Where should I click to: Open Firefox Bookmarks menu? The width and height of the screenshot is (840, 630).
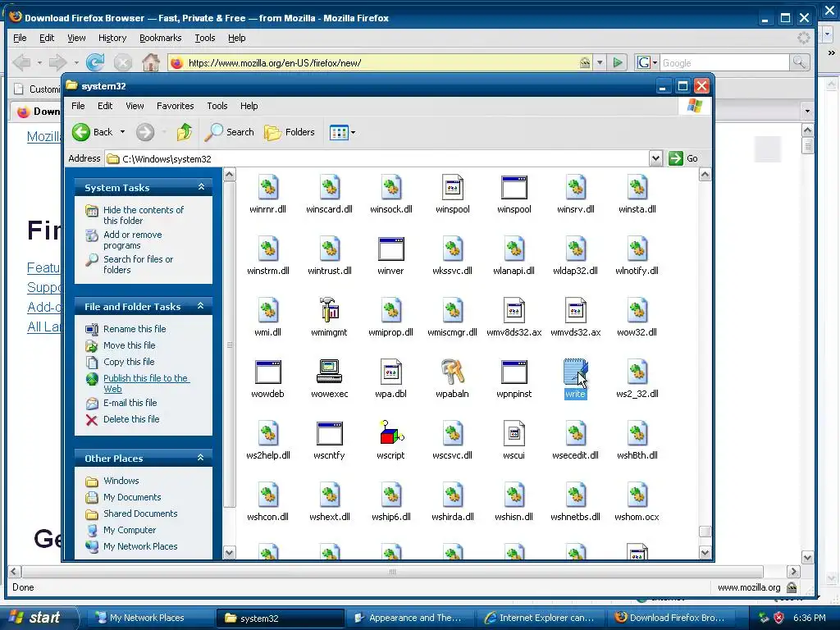tap(160, 38)
